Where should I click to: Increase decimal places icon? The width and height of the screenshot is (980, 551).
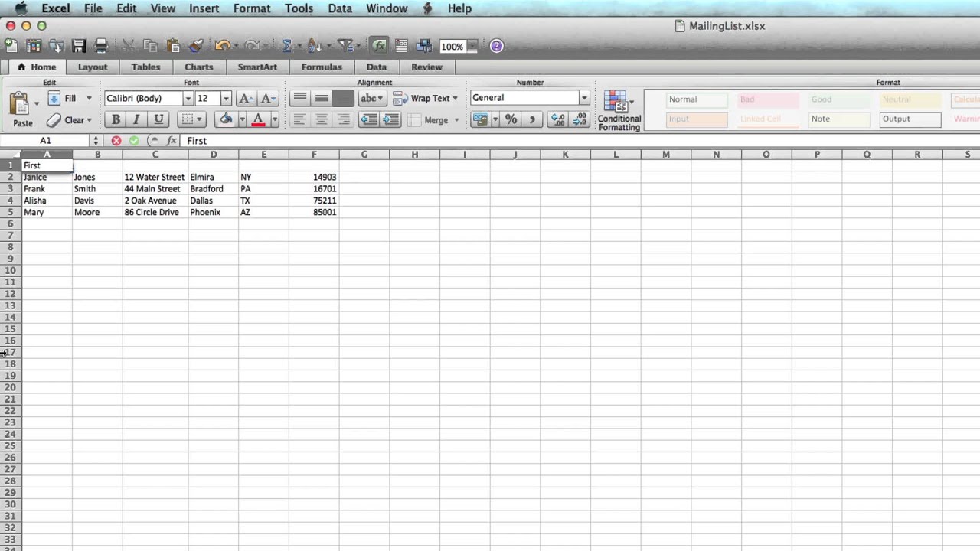(558, 119)
